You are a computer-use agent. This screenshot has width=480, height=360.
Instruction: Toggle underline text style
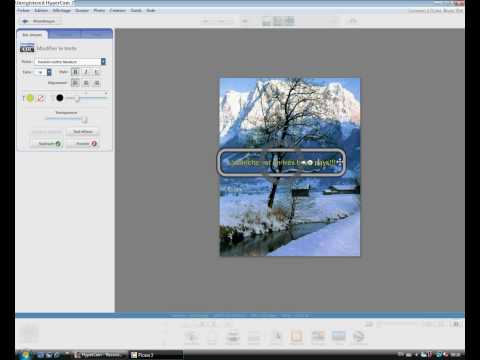pyautogui.click(x=97, y=72)
